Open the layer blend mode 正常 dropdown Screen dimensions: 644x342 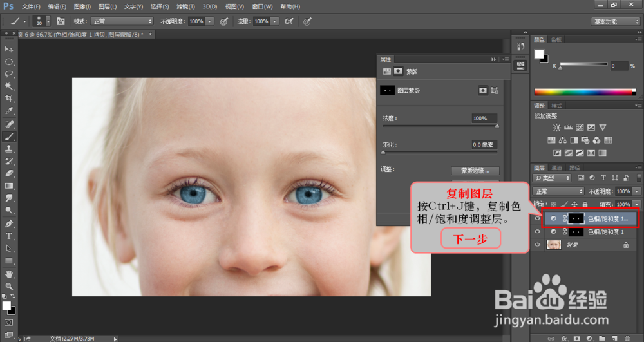(558, 191)
